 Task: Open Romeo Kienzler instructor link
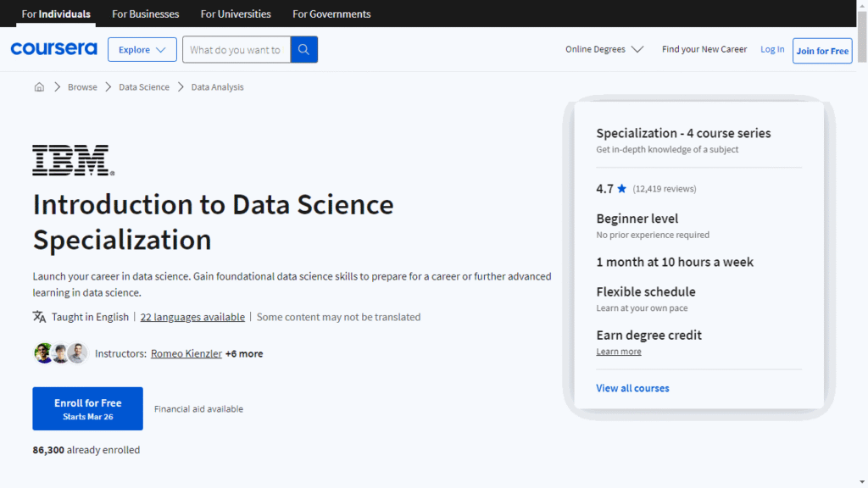(186, 353)
